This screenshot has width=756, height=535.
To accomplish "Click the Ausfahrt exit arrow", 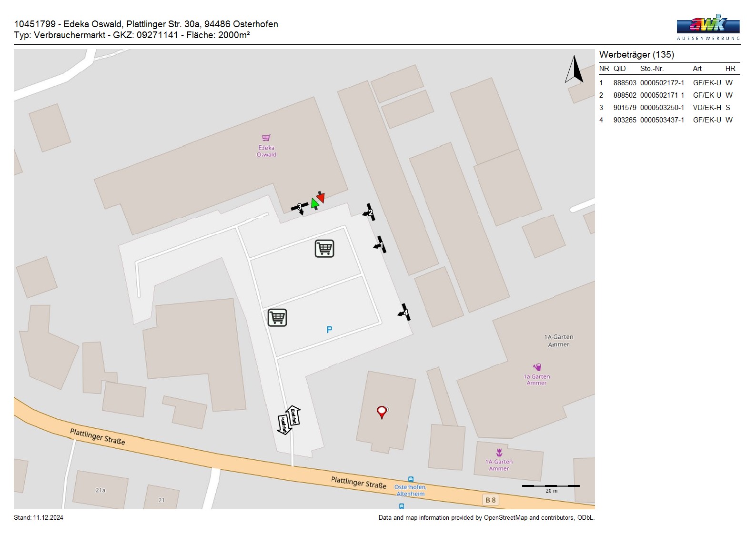I will pos(284,424).
